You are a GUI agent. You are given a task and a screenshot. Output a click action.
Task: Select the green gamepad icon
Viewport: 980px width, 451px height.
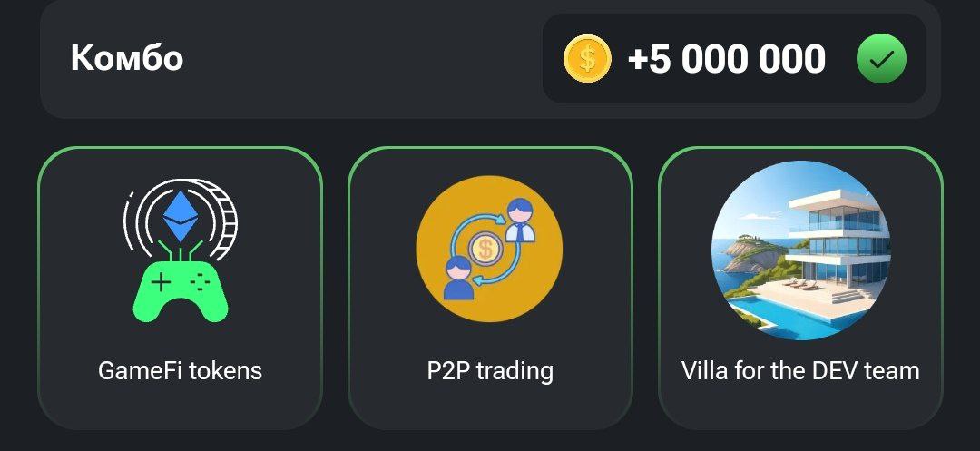[180, 289]
